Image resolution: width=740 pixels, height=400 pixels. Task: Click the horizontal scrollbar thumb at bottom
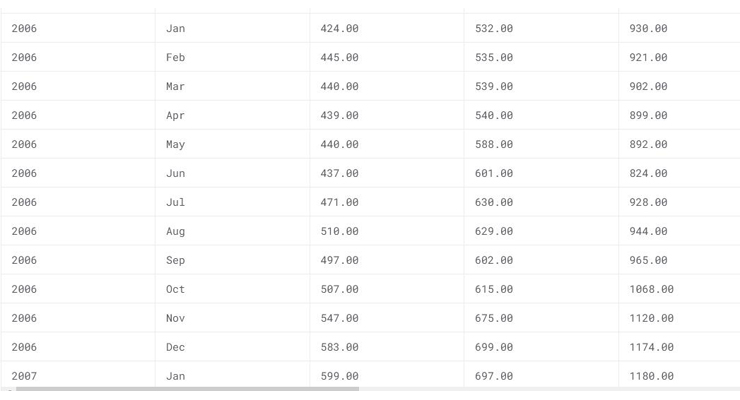[187, 389]
